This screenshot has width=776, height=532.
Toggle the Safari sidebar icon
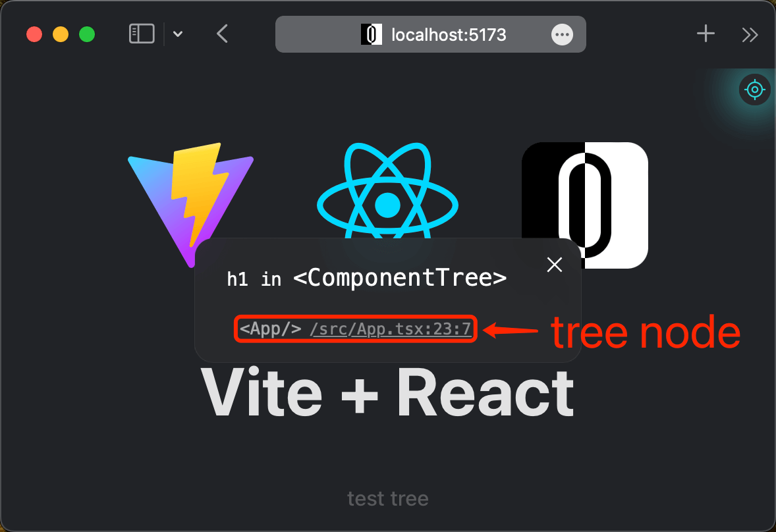pyautogui.click(x=142, y=34)
